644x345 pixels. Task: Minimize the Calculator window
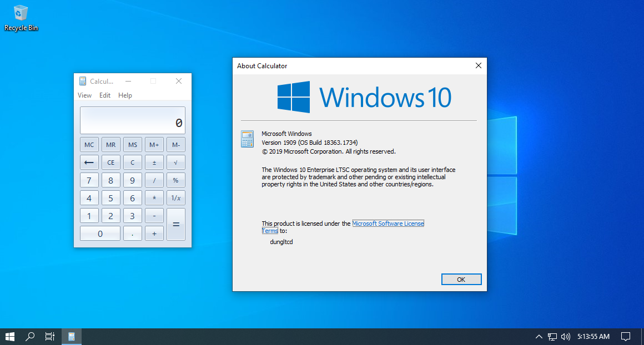[x=128, y=81]
